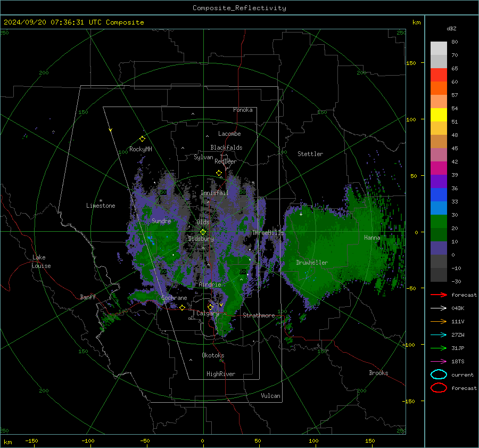
Task: Click the -150 tick on bottom km axis
Action: 31,441
